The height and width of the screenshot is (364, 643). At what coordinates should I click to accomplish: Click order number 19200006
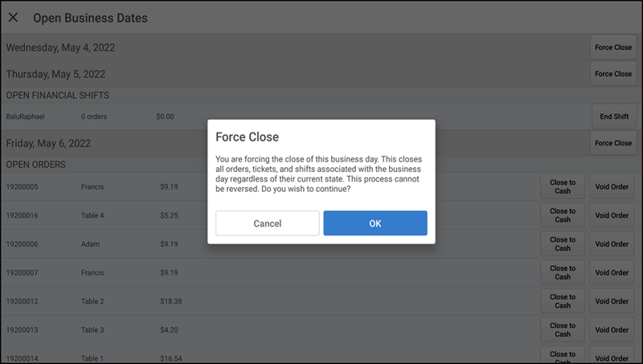(23, 244)
